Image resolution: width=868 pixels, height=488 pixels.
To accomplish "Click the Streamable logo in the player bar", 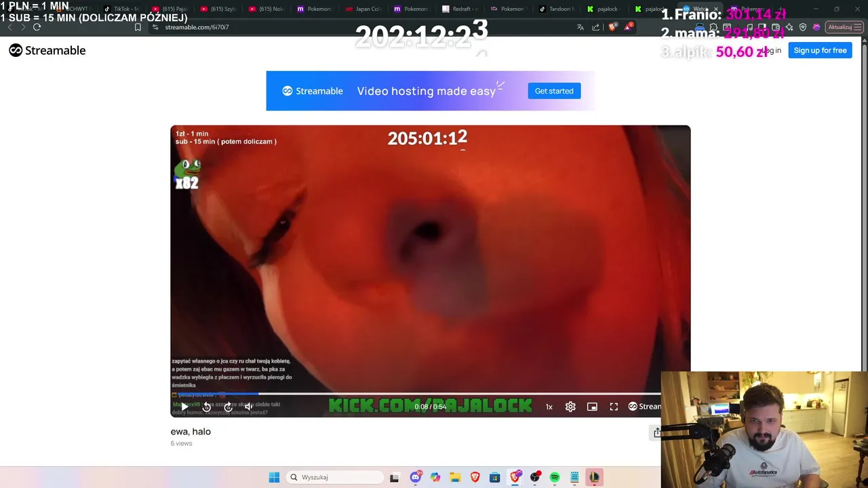I will 644,407.
